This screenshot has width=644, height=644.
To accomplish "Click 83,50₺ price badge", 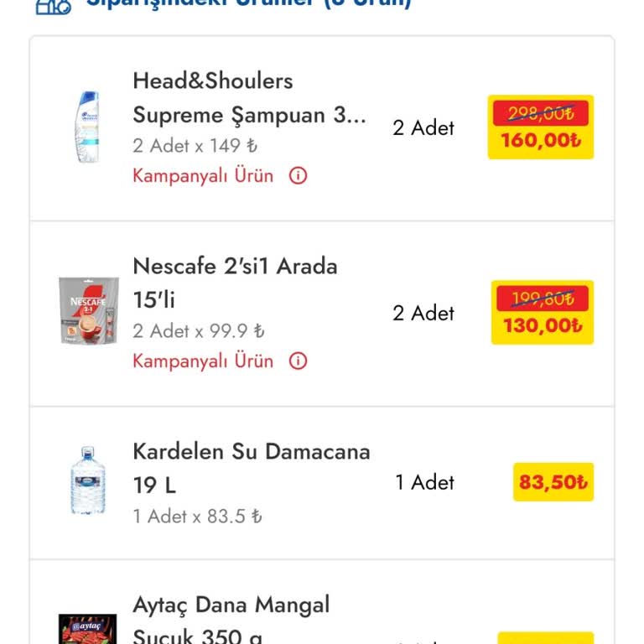I will pos(553,483).
